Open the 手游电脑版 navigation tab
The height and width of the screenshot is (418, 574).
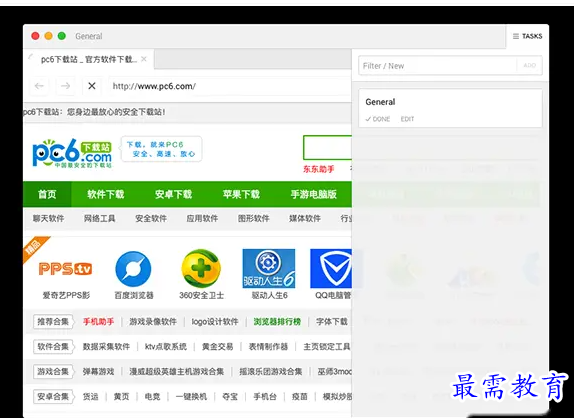[313, 194]
